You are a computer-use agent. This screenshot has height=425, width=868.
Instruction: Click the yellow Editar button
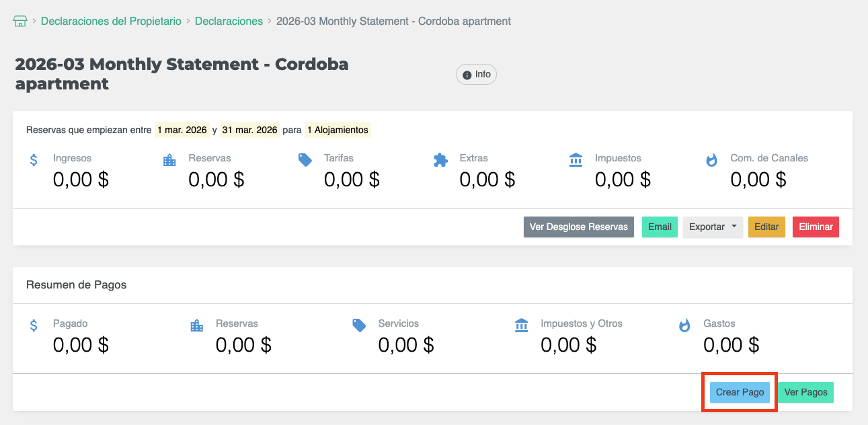[x=766, y=227]
